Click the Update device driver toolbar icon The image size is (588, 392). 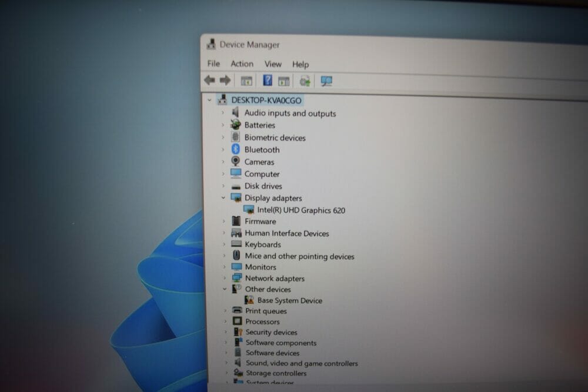(305, 81)
